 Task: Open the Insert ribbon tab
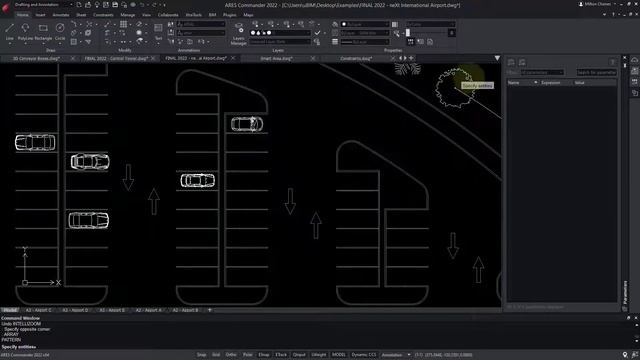(40, 15)
